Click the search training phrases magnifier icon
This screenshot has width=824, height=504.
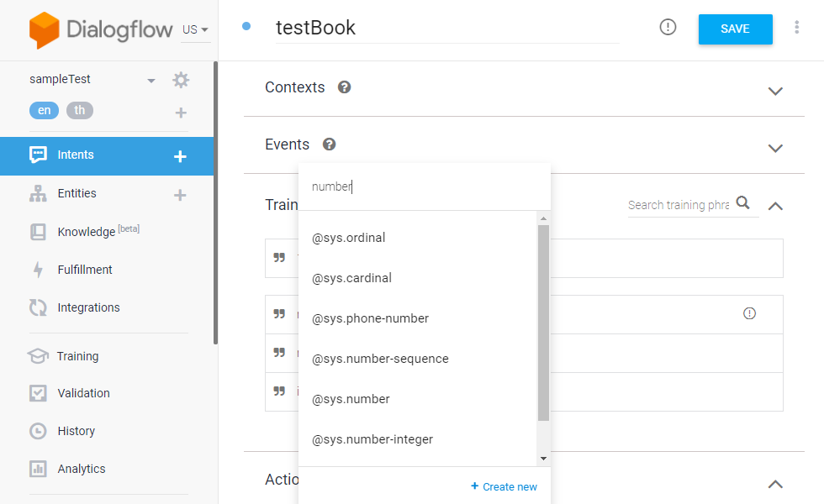742,202
